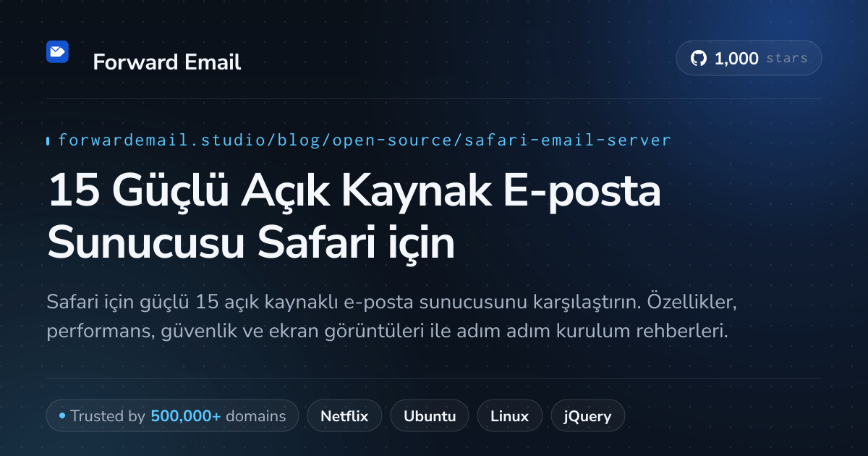Click the "Trusted by 500,000+ domains" badge
Image resolution: width=868 pixels, height=456 pixels.
[172, 416]
